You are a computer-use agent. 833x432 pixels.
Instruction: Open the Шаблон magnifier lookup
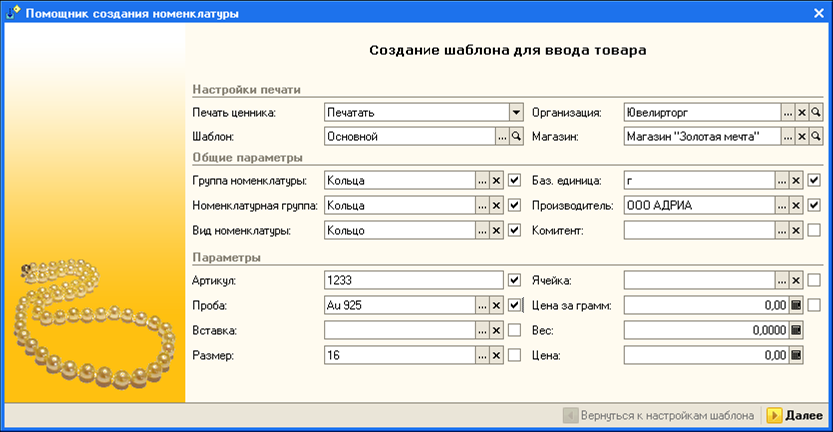516,137
